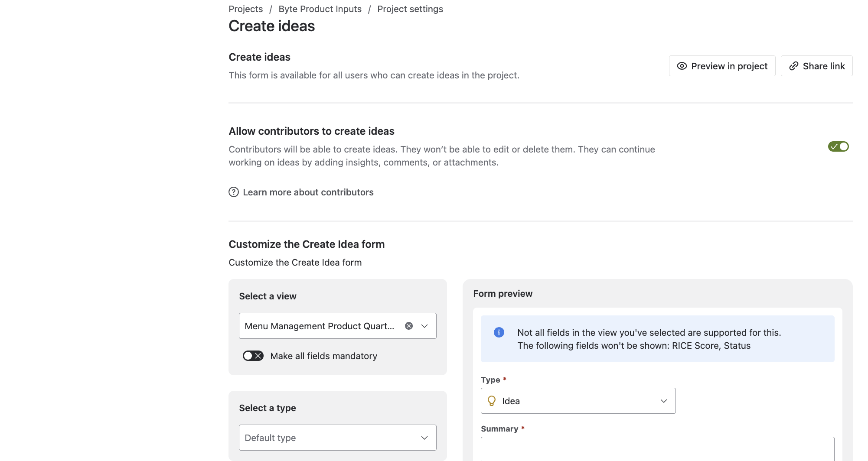Enable the Make all fields mandatory toggle
The height and width of the screenshot is (461, 868).
(x=253, y=356)
